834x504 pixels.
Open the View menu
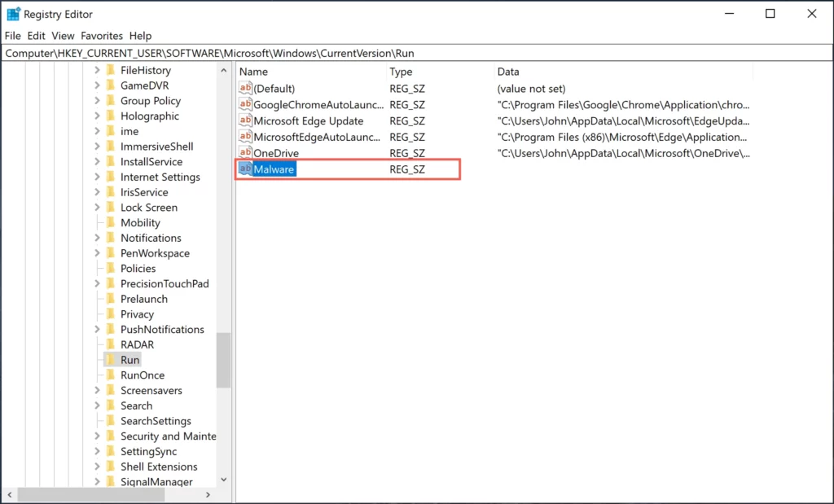(63, 36)
